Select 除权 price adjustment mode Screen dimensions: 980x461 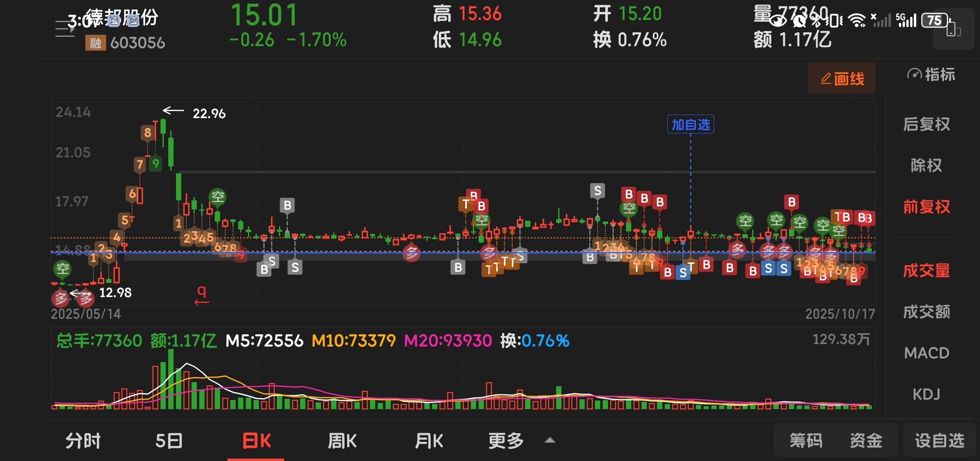(926, 166)
